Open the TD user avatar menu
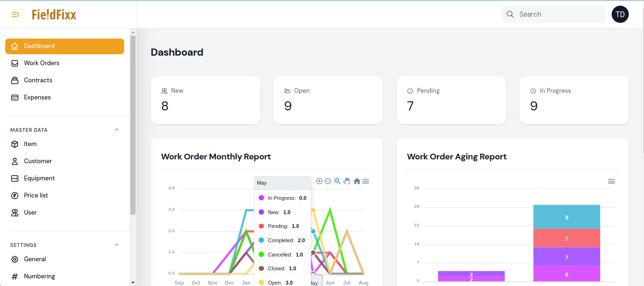This screenshot has width=644, height=286. (x=620, y=14)
